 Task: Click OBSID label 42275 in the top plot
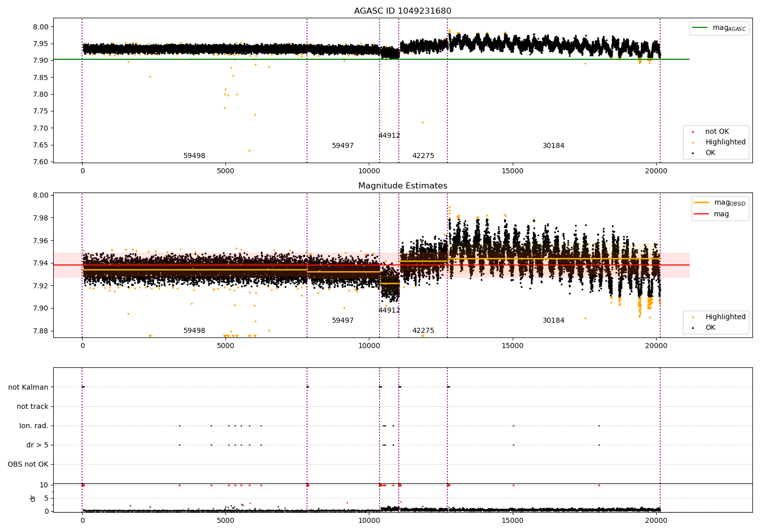423,156
